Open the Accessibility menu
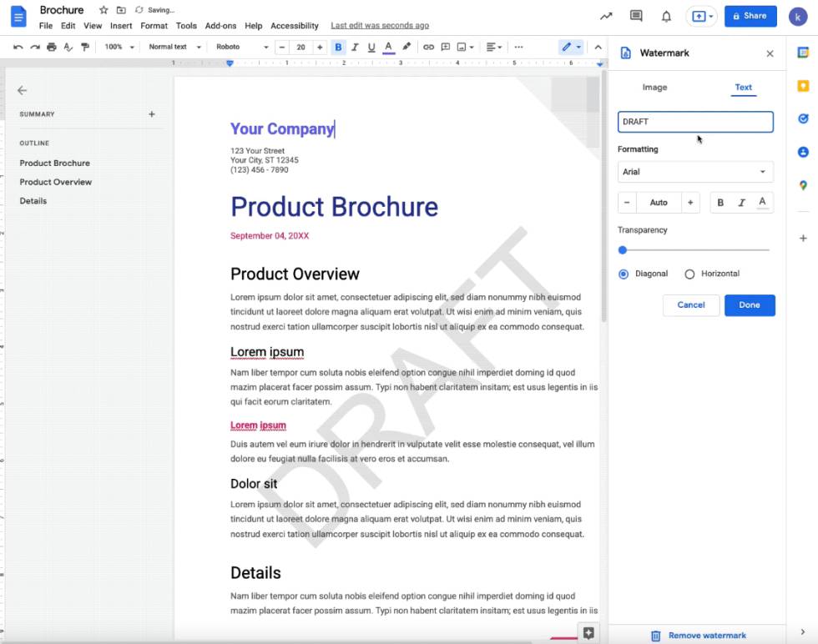 pyautogui.click(x=294, y=26)
